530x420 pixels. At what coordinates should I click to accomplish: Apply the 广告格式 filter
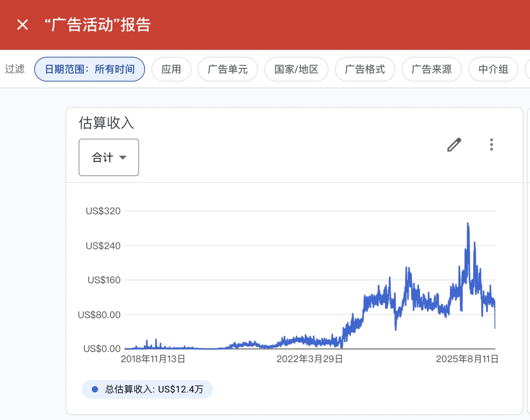point(365,69)
